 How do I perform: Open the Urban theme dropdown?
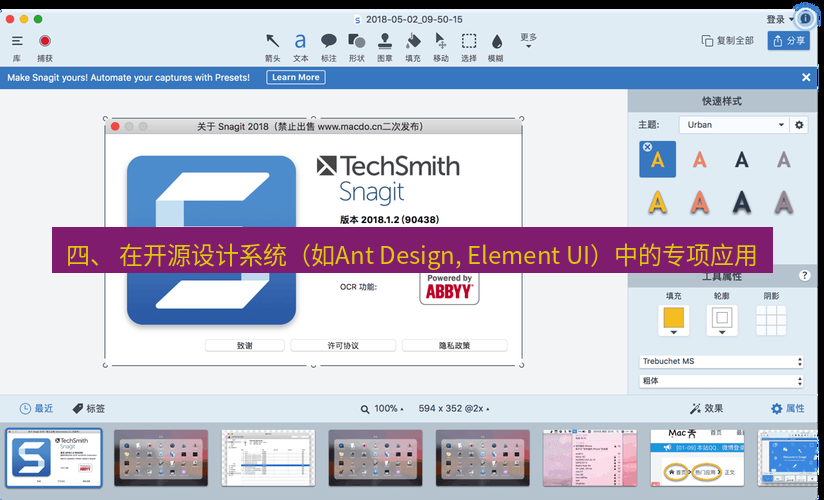734,125
